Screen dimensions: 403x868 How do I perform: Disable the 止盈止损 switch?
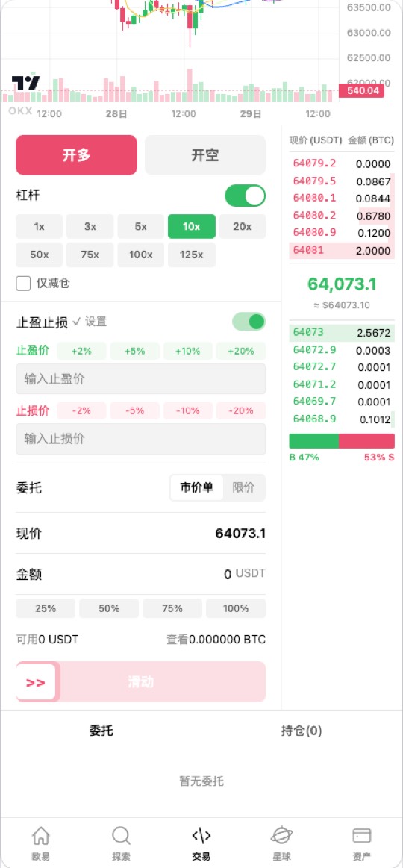[249, 322]
